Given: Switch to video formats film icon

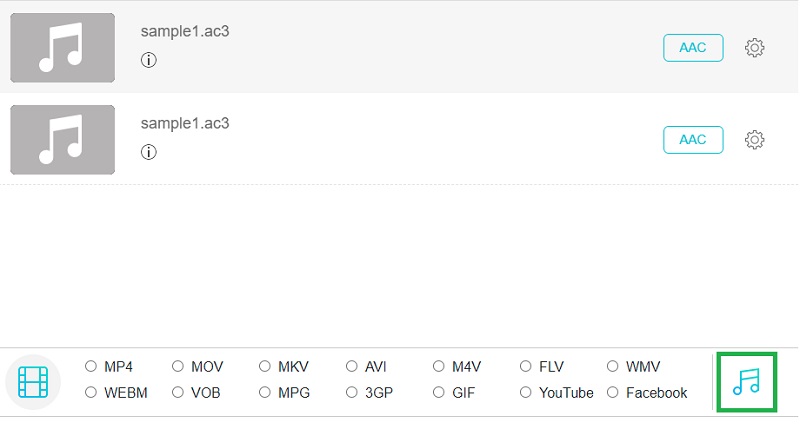Looking at the screenshot, I should [x=33, y=381].
